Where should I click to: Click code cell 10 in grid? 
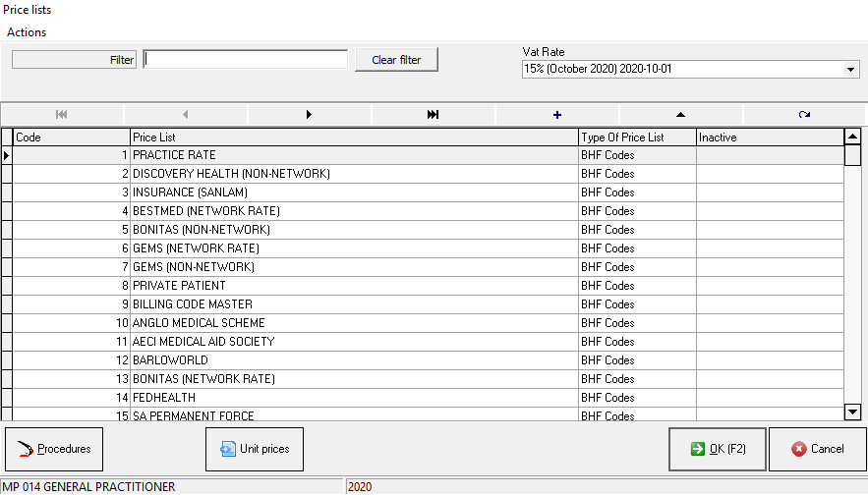[x=72, y=323]
